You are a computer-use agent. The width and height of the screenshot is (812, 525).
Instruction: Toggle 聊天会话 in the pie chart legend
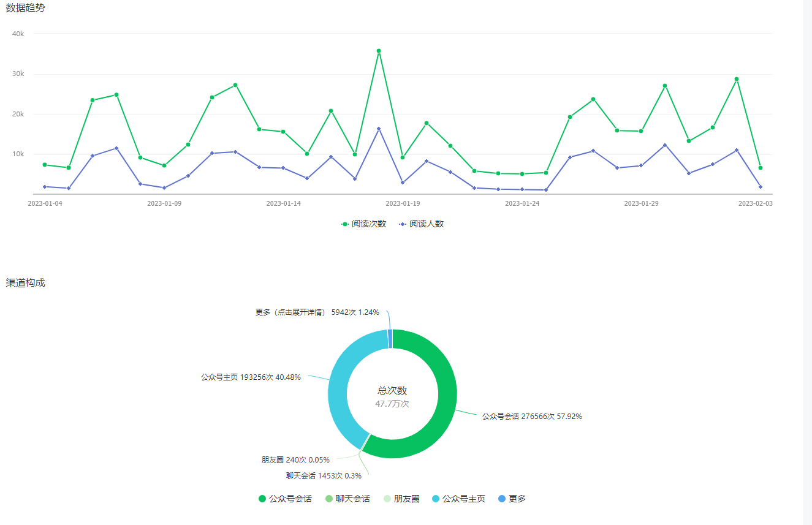pos(347,499)
